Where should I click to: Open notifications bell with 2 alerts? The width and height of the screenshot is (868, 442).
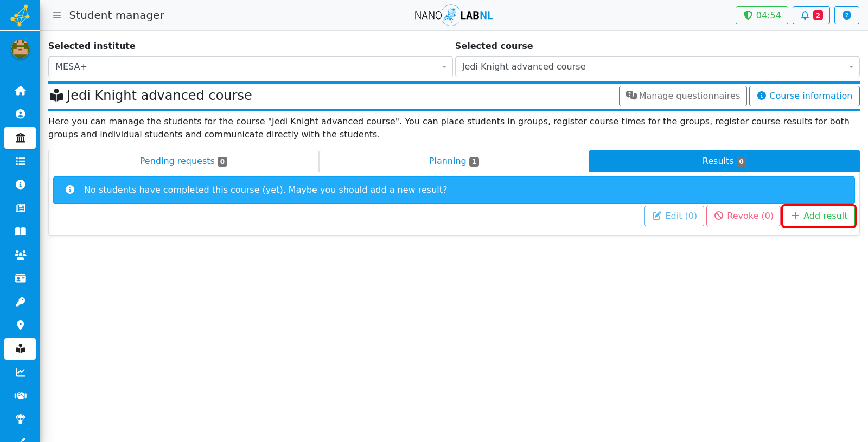pyautogui.click(x=811, y=15)
